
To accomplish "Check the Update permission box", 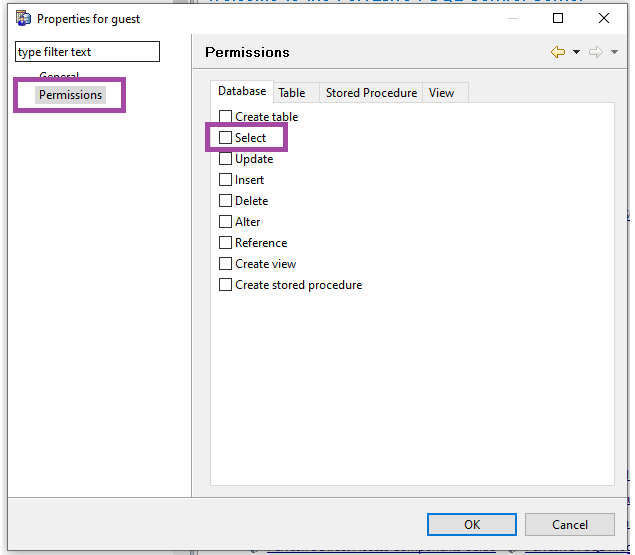I will click(226, 159).
